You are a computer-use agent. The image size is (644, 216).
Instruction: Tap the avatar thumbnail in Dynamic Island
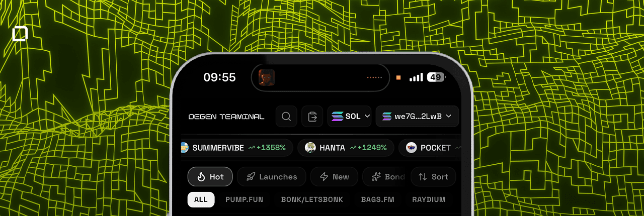[x=267, y=77]
